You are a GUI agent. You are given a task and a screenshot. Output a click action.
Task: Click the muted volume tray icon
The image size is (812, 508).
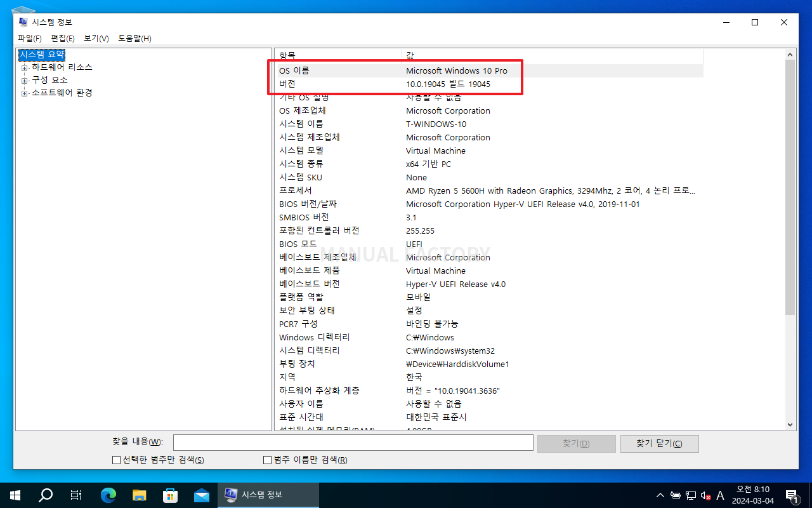pos(705,495)
